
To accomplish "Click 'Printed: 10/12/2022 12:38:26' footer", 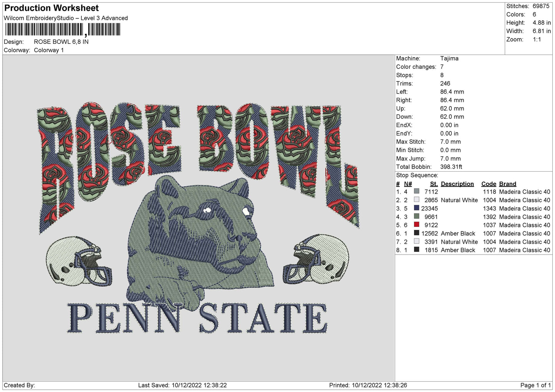I will [x=368, y=385].
